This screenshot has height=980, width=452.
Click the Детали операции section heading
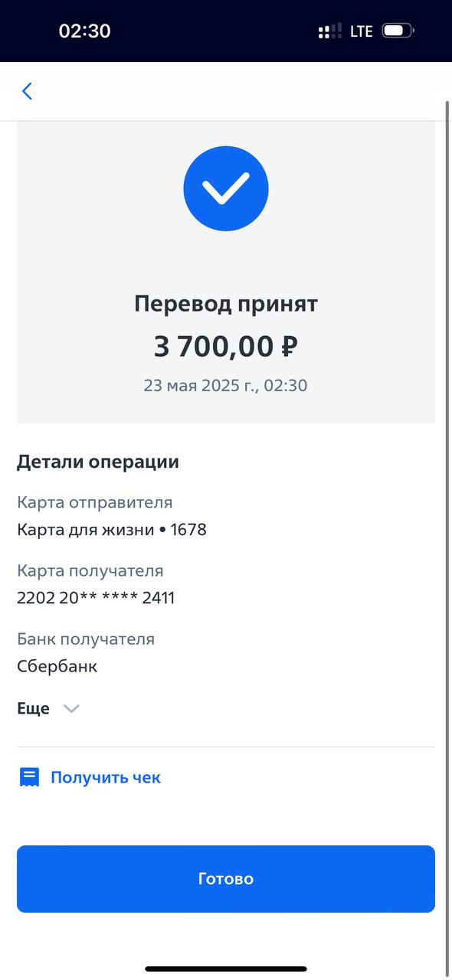click(x=98, y=462)
